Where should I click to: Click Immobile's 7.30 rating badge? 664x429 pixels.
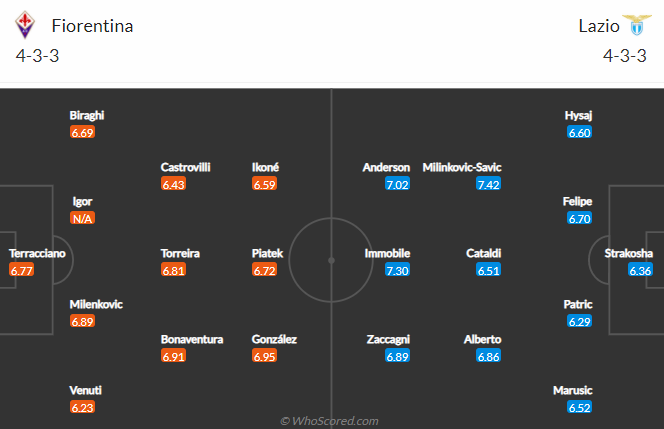397,270
